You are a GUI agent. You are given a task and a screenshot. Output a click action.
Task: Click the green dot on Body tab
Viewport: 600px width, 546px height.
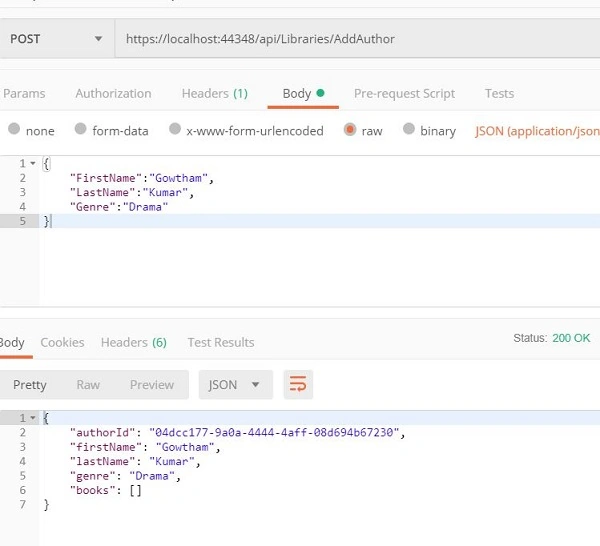coord(321,93)
